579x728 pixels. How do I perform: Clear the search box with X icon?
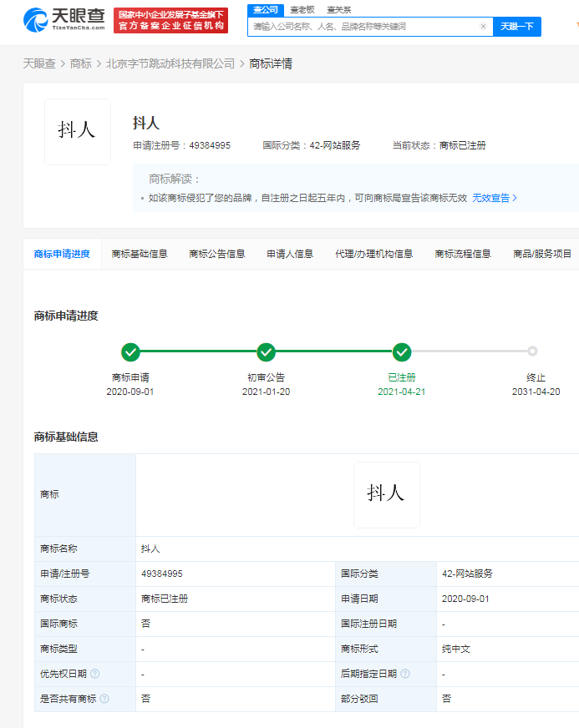483,27
